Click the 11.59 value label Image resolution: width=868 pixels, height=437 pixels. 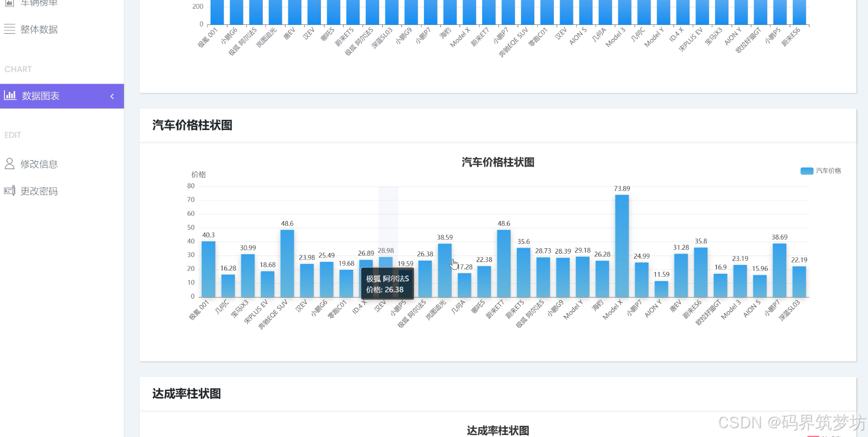pos(661,275)
